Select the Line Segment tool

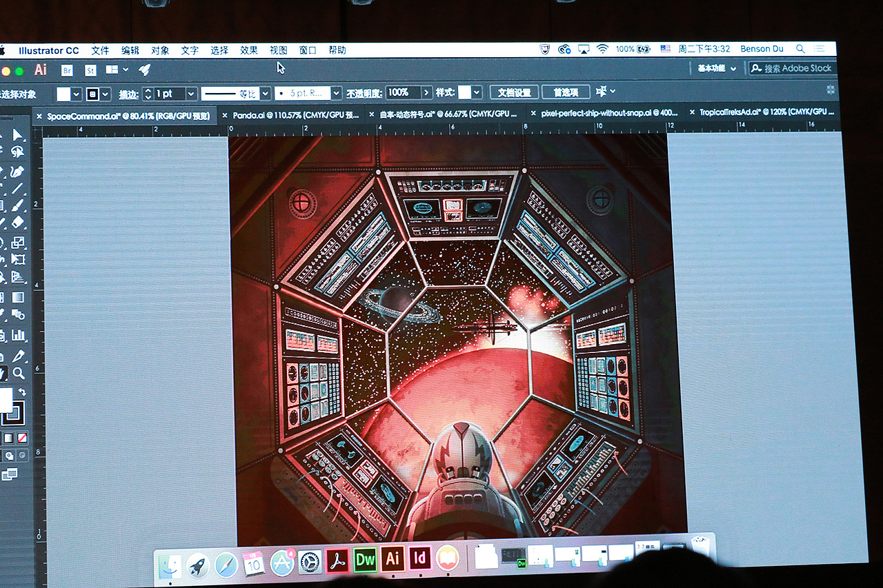click(18, 188)
